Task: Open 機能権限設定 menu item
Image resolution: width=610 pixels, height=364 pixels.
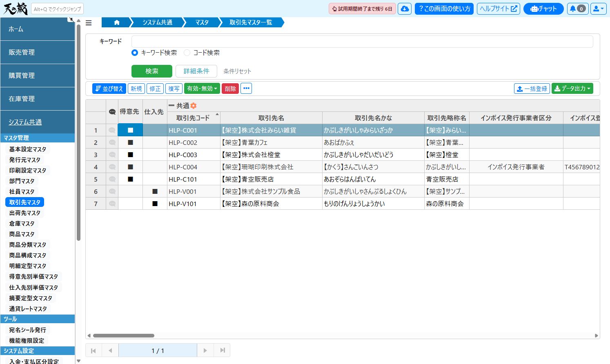Action: 27,341
